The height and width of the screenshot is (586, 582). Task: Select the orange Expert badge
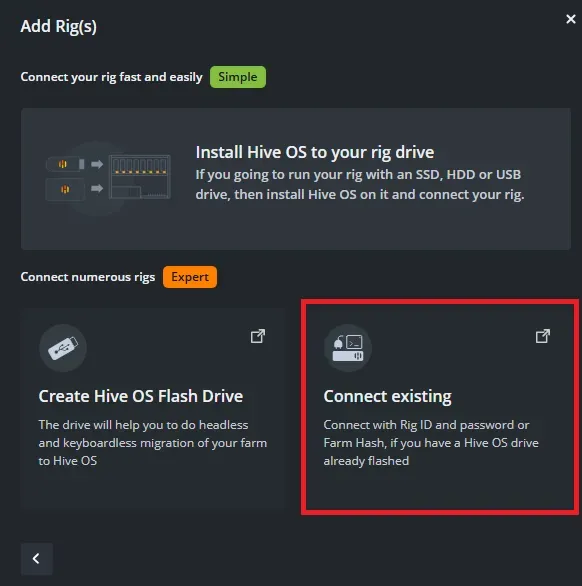(190, 277)
